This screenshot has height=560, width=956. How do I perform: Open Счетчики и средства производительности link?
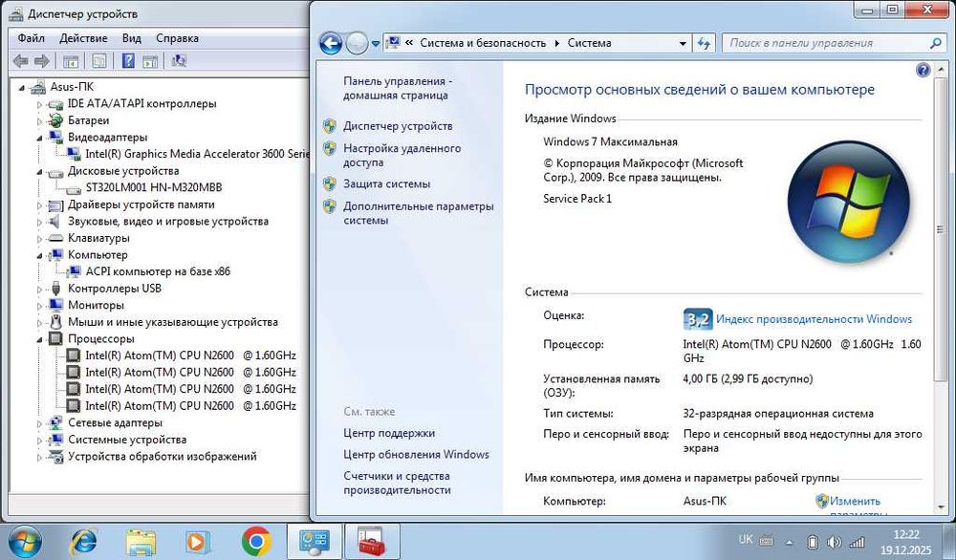397,483
